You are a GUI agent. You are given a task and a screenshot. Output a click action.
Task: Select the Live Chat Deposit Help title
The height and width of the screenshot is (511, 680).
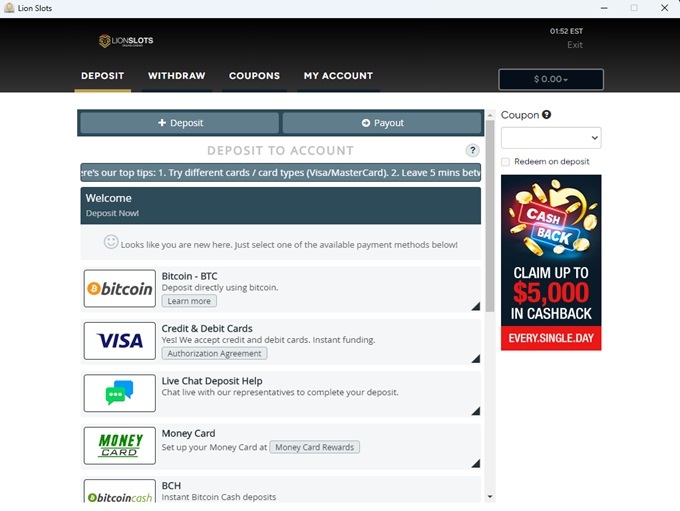212,381
